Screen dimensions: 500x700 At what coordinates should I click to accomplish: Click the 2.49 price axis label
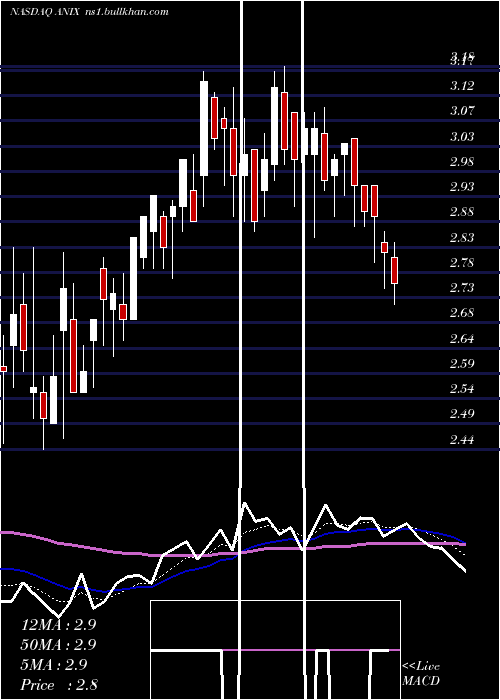point(462,413)
